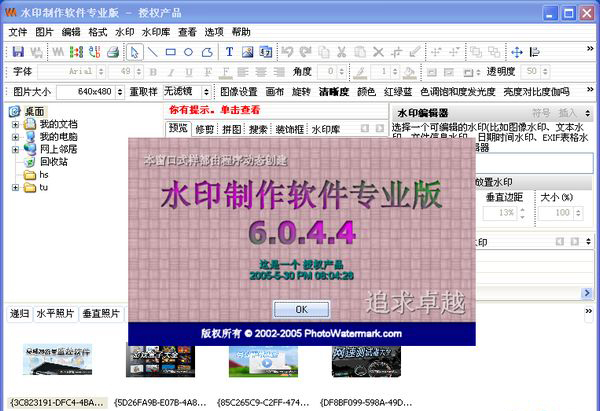This screenshot has height=411, width=600.
Task: Click the red 你有提示 link
Action: pos(215,110)
